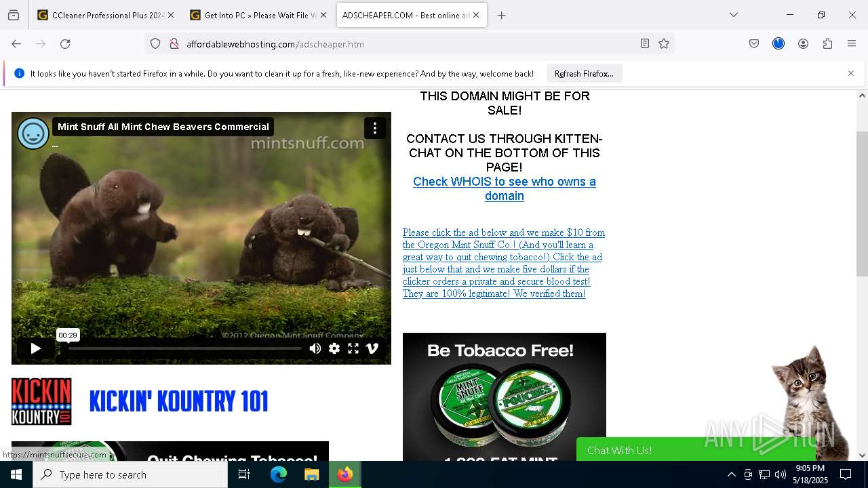868x488 pixels.
Task: Open Firefox application hamburger menu
Action: tap(852, 44)
